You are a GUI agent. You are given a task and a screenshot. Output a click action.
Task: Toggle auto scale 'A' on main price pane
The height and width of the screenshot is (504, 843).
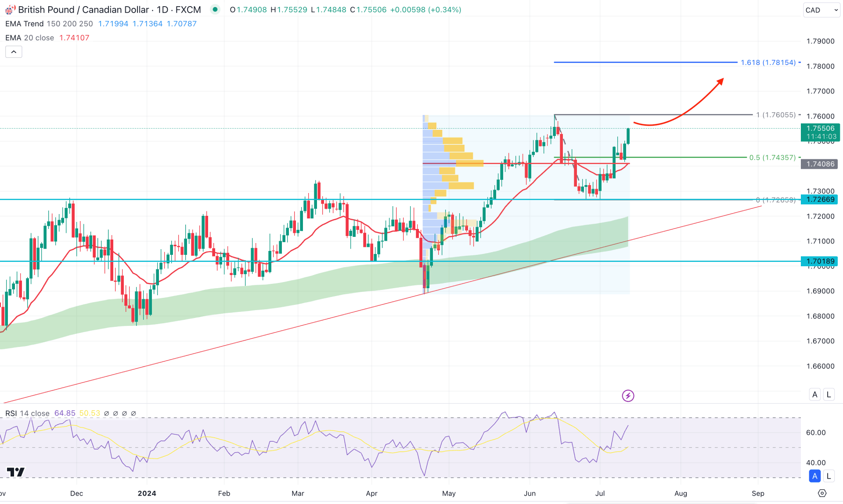pos(815,394)
